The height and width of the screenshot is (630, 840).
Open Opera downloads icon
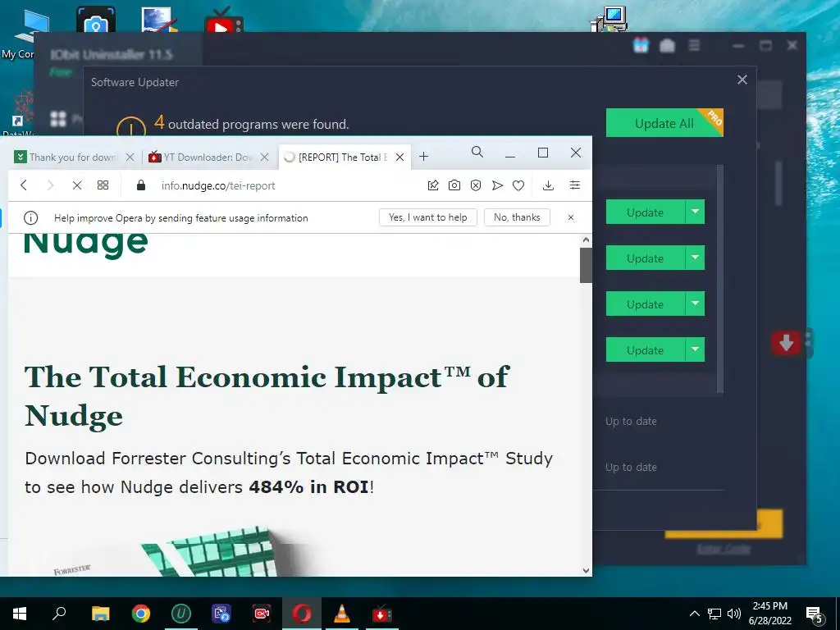548,185
